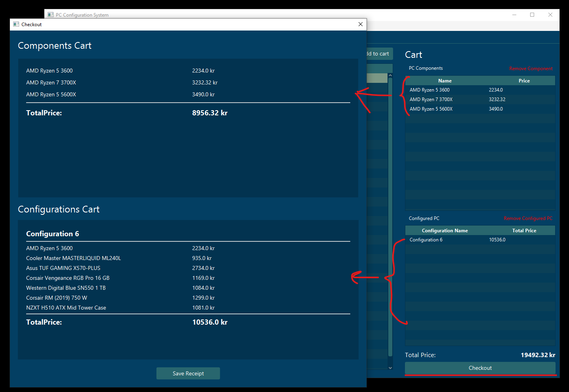Click AMD Ryzen 5 5600X in Components Cart receipt
The height and width of the screenshot is (392, 569).
pyautogui.click(x=51, y=94)
